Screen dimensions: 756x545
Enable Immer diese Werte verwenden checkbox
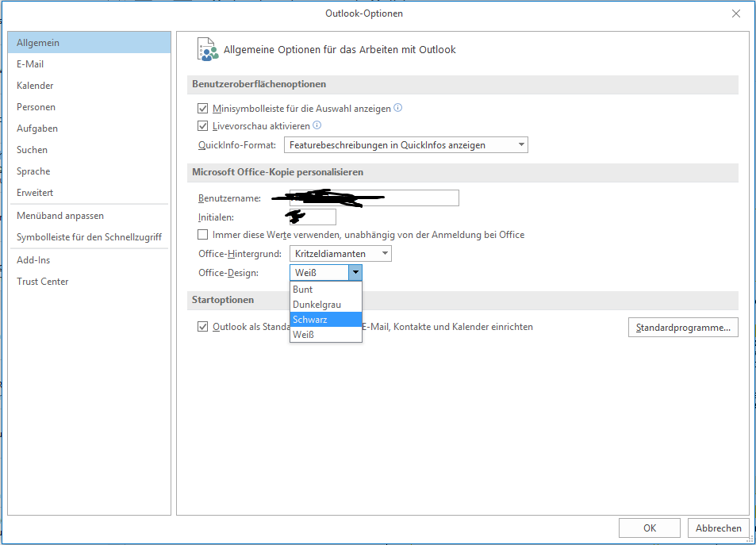tap(203, 234)
